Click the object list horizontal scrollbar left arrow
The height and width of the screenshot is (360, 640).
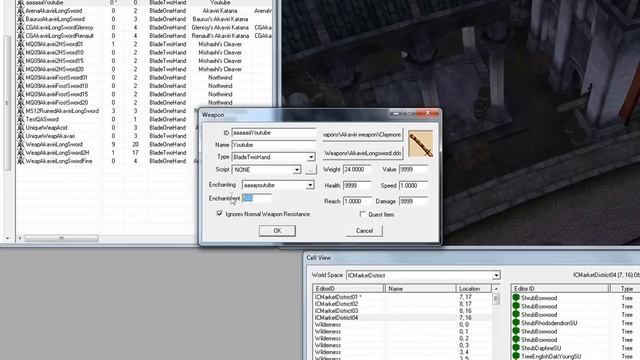[x=20, y=238]
